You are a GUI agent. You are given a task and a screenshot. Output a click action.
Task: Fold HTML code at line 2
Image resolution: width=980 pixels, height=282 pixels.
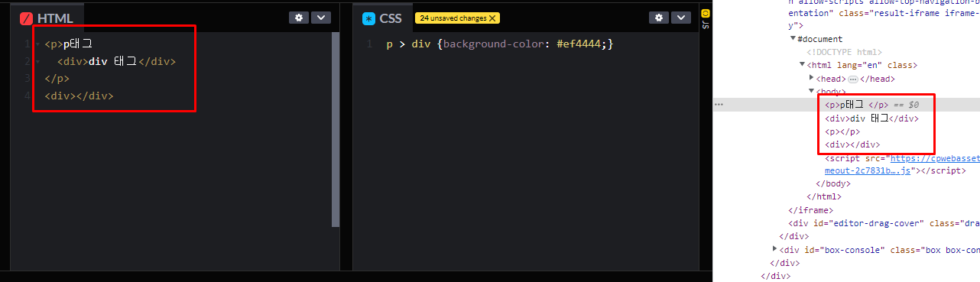[x=37, y=61]
